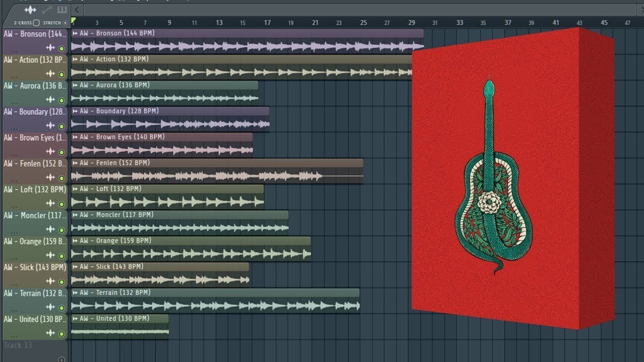Click the waveform icon on Brown Eyes track header
The width and height of the screenshot is (644, 362).
50,152
